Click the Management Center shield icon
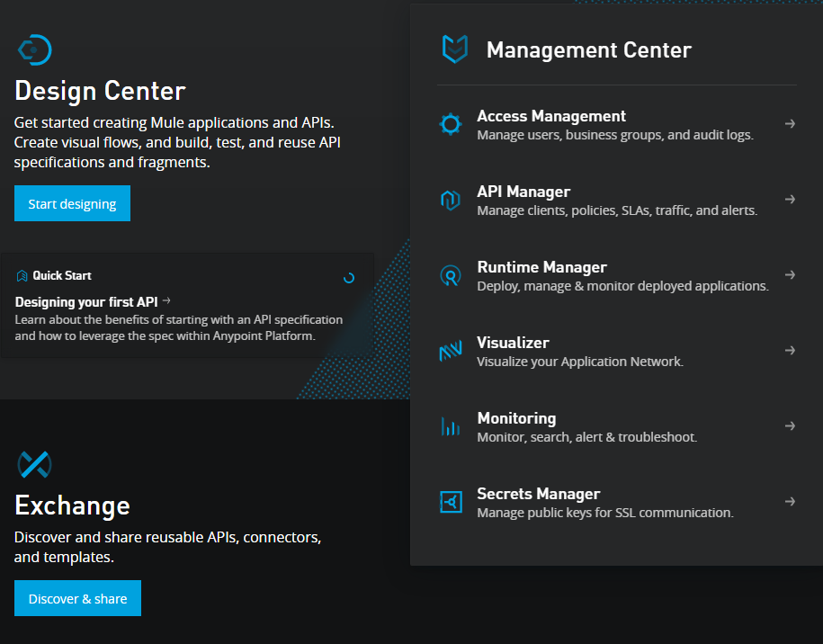Viewport: 823px width, 644px height. [x=454, y=49]
